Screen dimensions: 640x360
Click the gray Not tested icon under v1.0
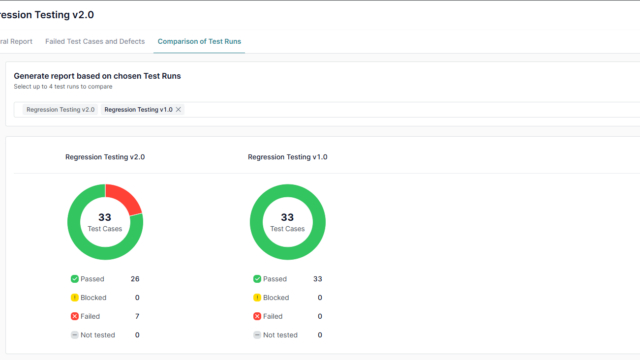pyautogui.click(x=257, y=335)
